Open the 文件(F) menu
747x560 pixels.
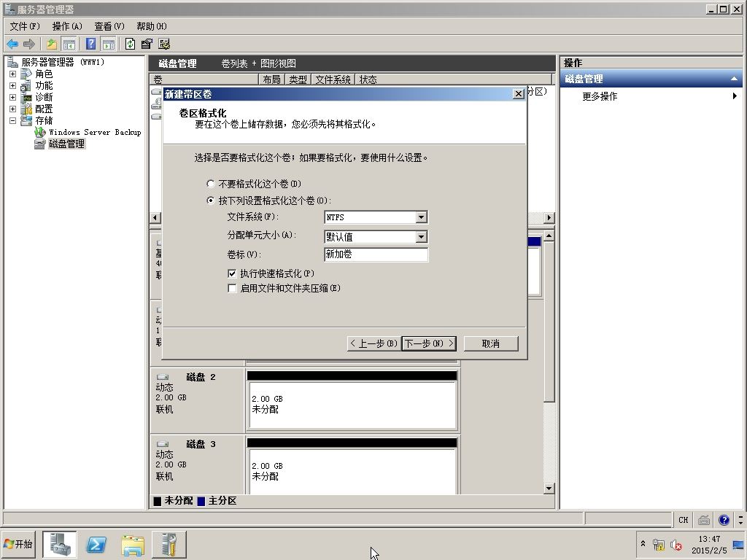[x=25, y=26]
